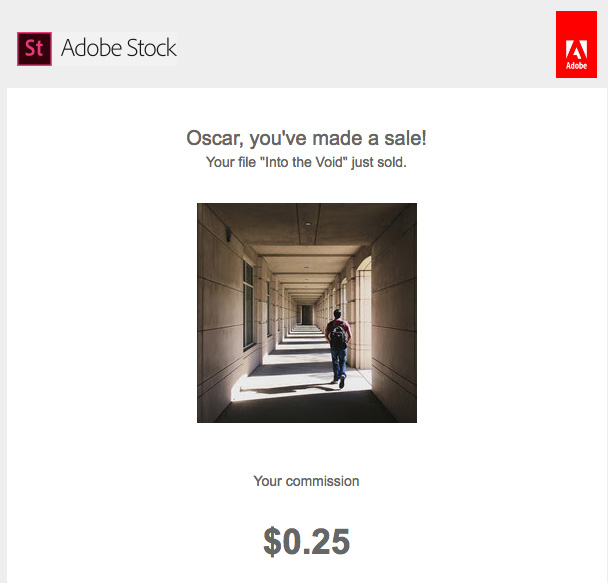Click the backpack on the man's back

(x=338, y=336)
